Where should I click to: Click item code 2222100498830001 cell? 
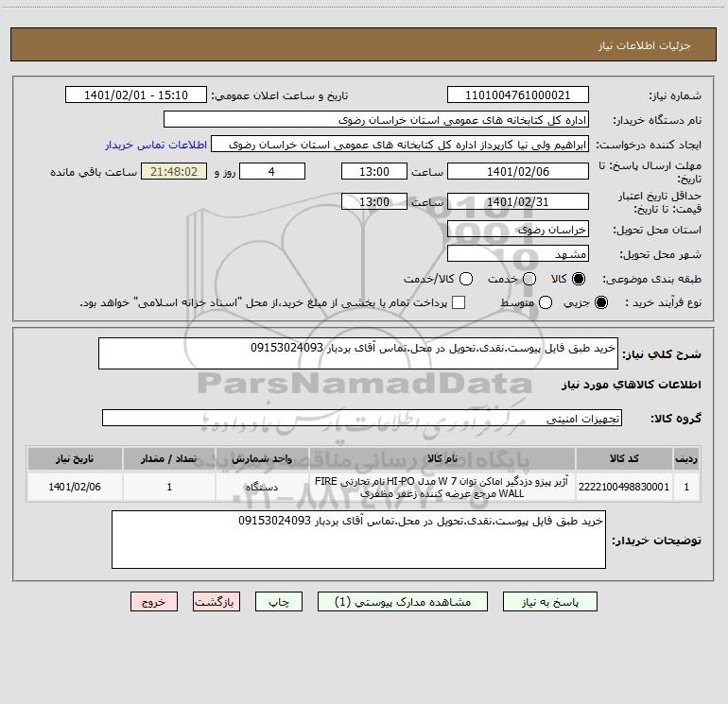point(624,487)
